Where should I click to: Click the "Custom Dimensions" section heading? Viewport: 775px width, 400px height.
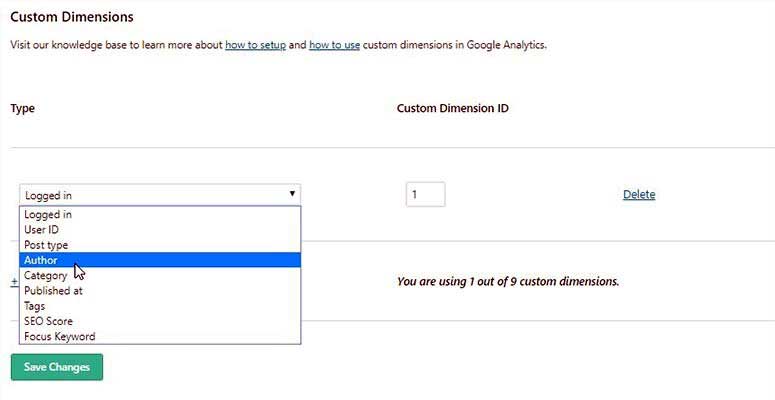(x=72, y=18)
